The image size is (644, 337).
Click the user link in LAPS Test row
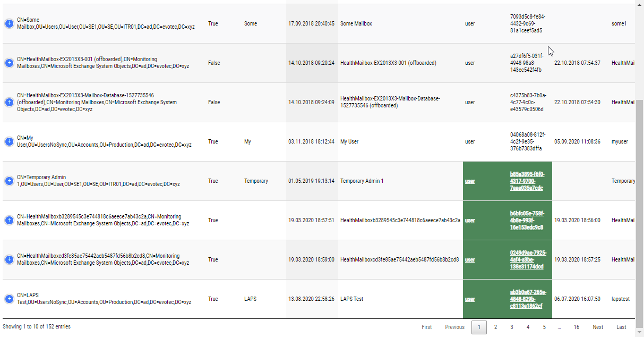coord(469,299)
